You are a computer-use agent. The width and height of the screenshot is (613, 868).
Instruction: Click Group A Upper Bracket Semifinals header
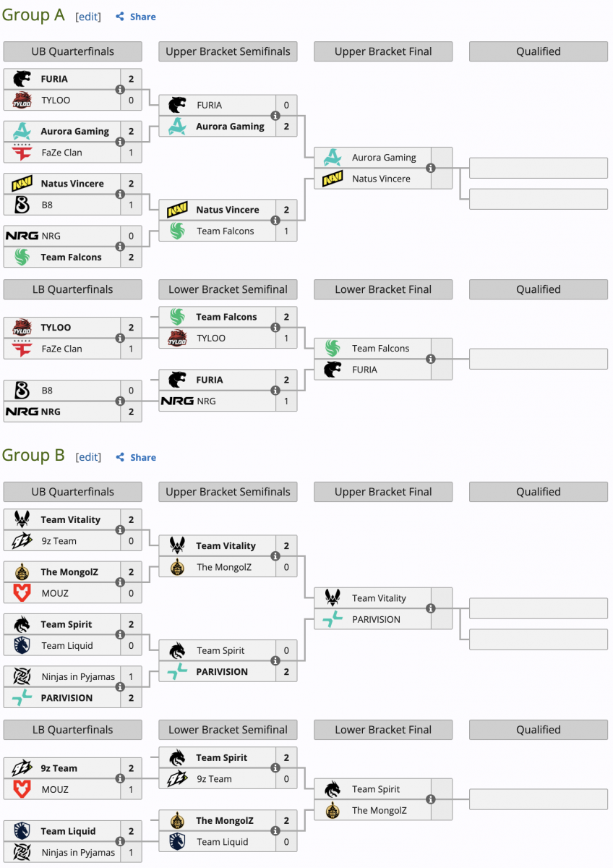[228, 51]
